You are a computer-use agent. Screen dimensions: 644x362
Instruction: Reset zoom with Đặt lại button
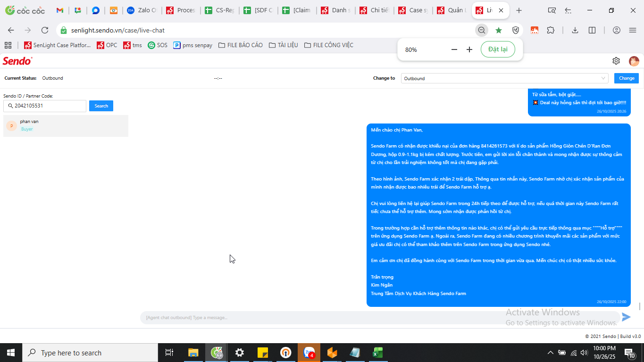pos(498,49)
